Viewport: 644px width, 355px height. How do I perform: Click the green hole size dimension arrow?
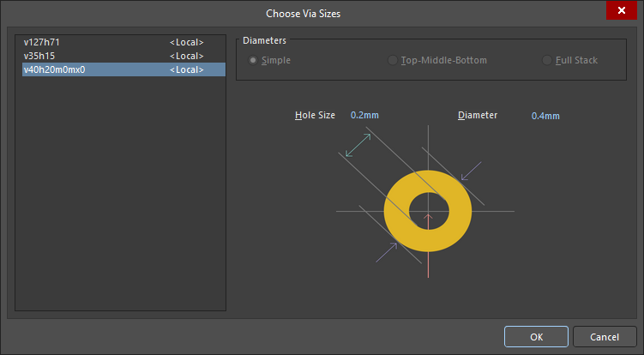tap(358, 144)
